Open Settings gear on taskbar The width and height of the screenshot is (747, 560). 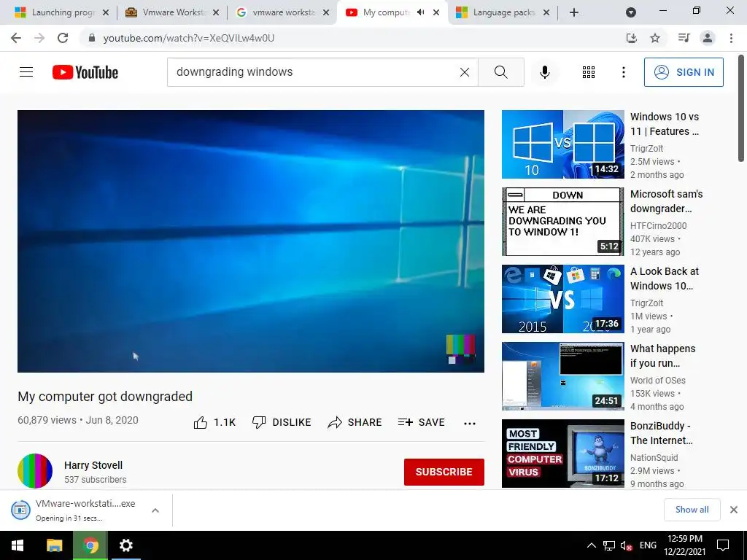tap(125, 545)
